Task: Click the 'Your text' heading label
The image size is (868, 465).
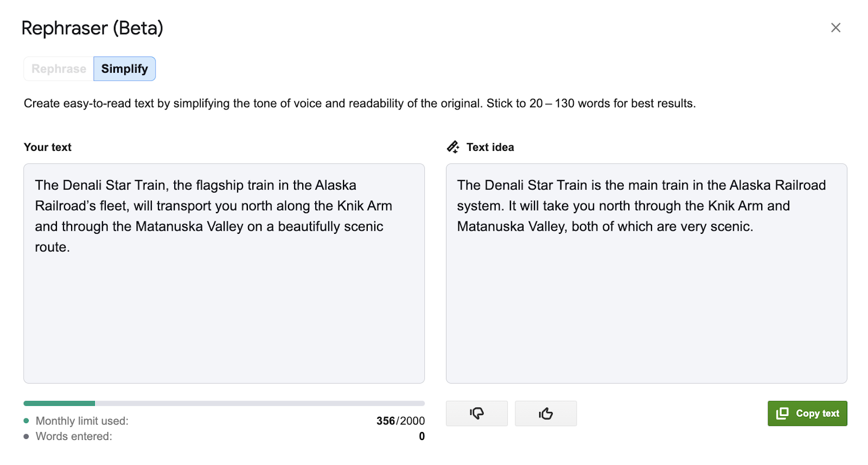Action: click(x=48, y=147)
